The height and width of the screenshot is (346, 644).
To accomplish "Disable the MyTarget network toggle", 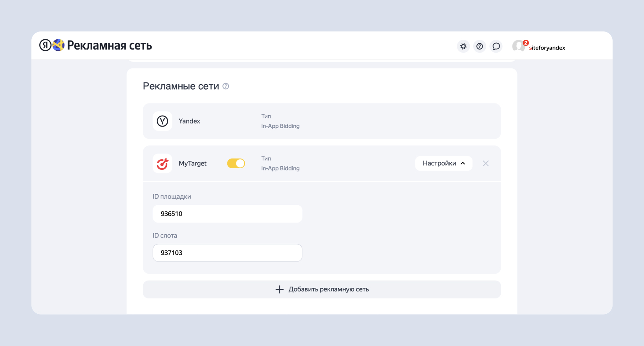I will pos(236,164).
